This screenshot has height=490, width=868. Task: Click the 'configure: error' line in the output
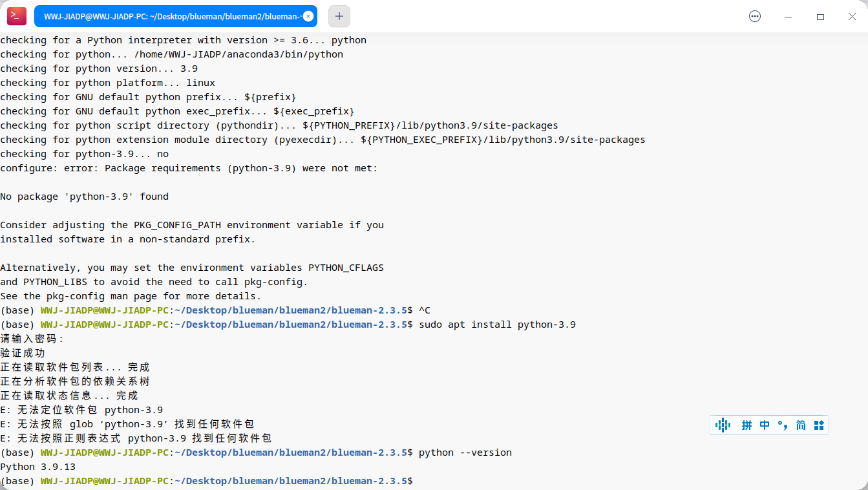point(189,168)
